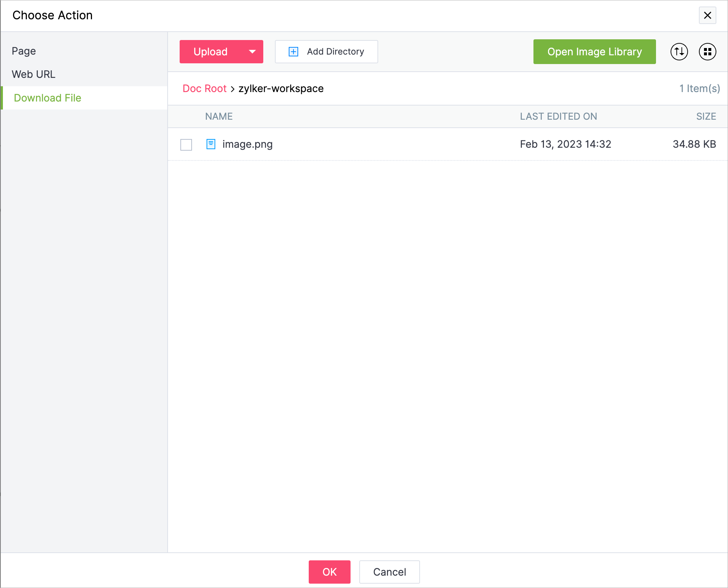
Task: Select the Page action option
Action: (x=24, y=51)
